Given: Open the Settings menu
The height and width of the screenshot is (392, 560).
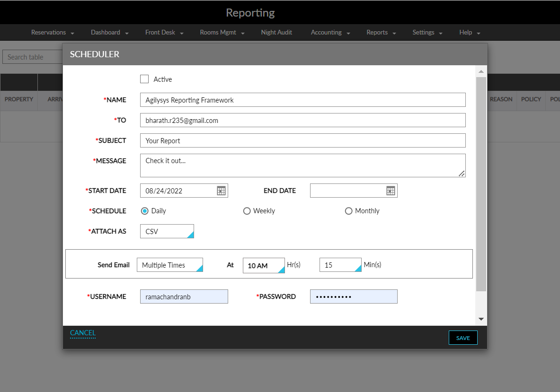Looking at the screenshot, I should click(x=423, y=32).
